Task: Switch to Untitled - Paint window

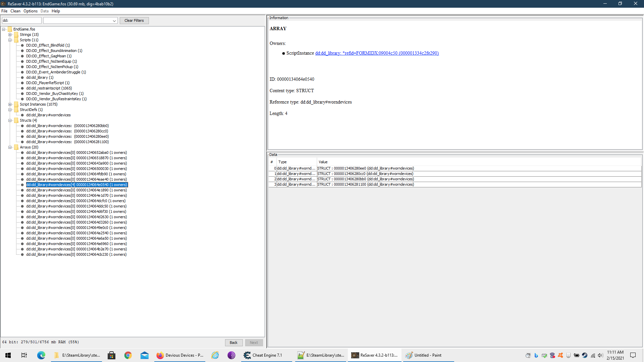Action: coord(428,355)
